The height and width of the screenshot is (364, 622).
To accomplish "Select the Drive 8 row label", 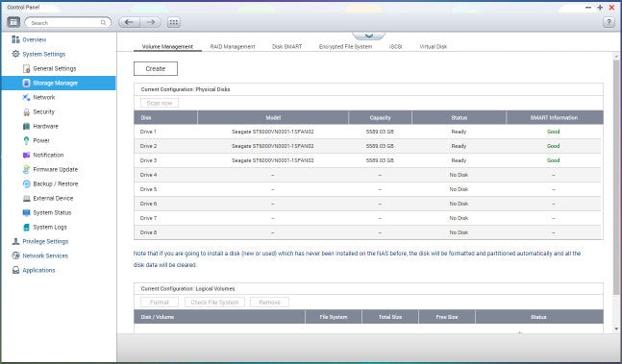I will tap(148, 232).
